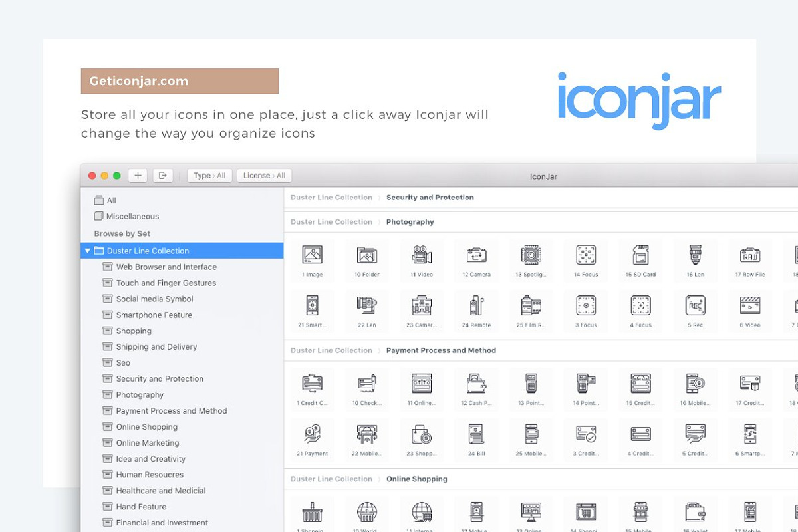Open Online Shopping set in sidebar
Viewport: 798px width, 532px height.
pos(140,426)
